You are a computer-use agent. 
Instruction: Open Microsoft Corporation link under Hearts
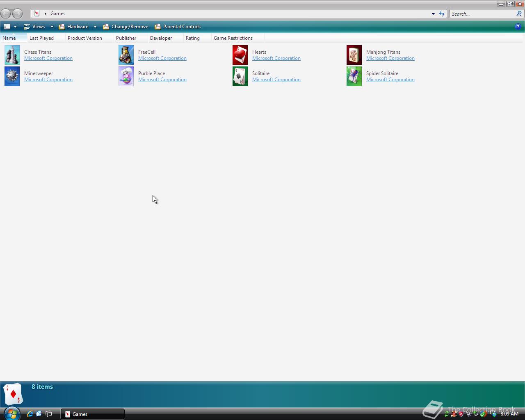tap(276, 58)
